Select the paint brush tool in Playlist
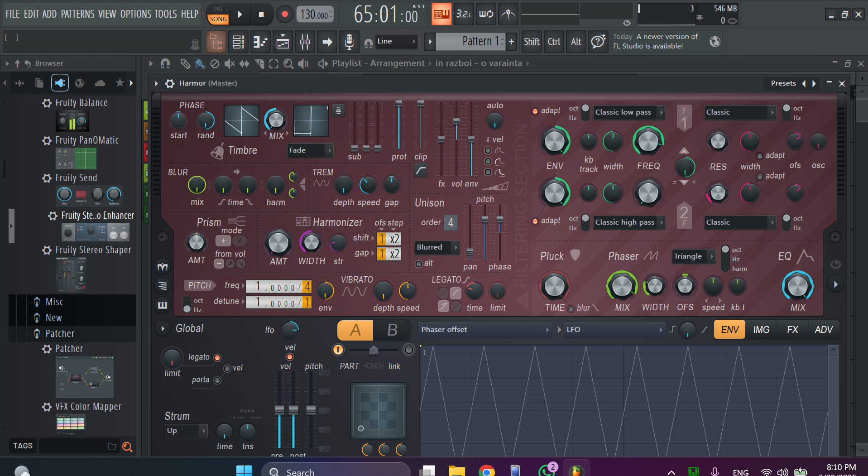The width and height of the screenshot is (868, 476). (x=200, y=64)
